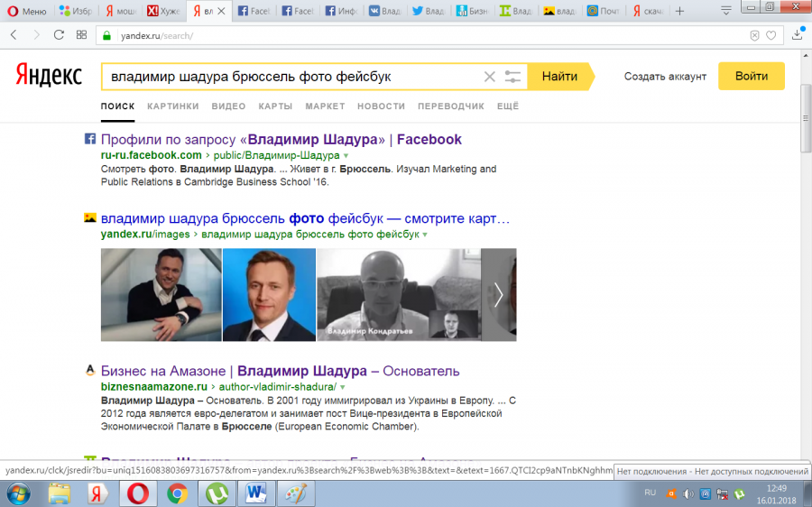Click the reload page icon
This screenshot has width=812, height=507.
pos(59,35)
